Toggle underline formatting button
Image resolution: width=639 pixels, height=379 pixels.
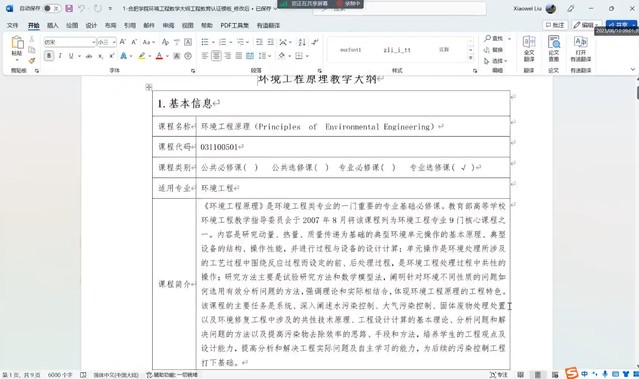pos(71,56)
